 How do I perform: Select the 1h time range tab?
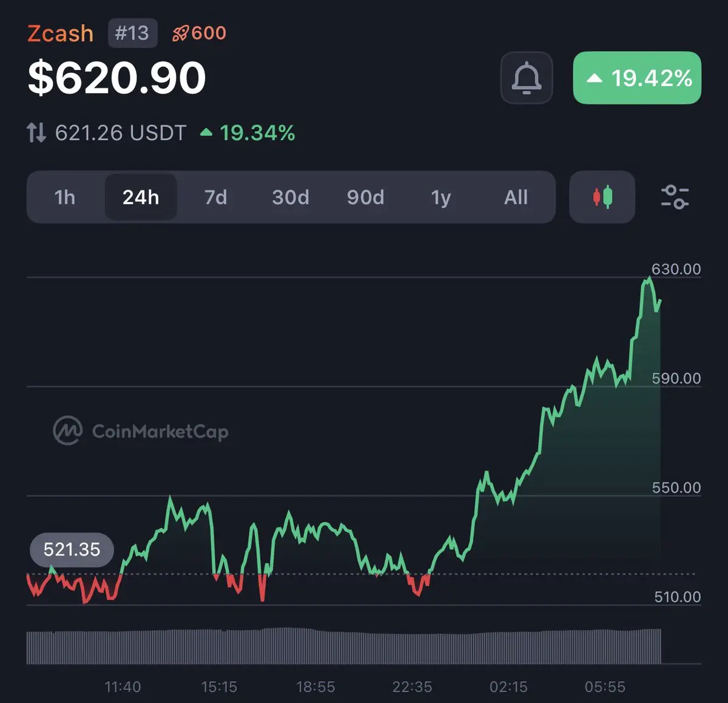pyautogui.click(x=65, y=197)
